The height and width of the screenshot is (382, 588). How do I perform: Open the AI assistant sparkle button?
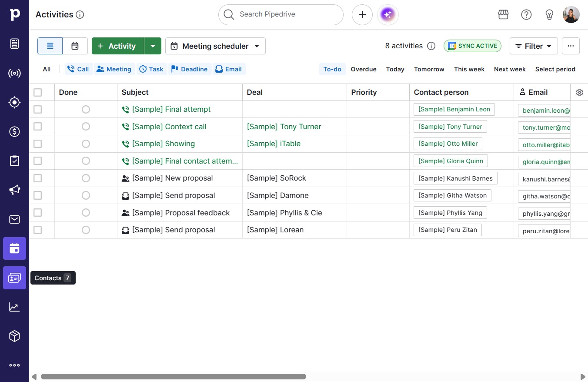click(388, 15)
